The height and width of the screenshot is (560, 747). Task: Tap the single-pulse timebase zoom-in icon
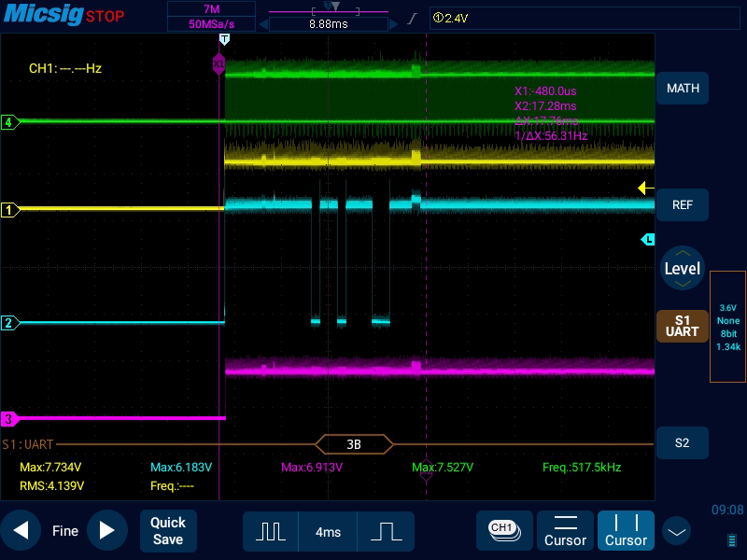pyautogui.click(x=385, y=531)
